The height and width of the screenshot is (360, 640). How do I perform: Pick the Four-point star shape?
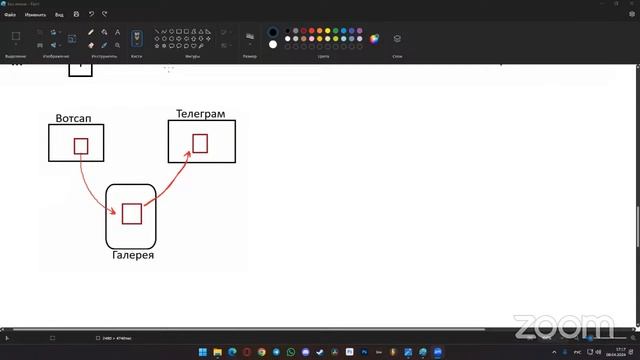208,39
